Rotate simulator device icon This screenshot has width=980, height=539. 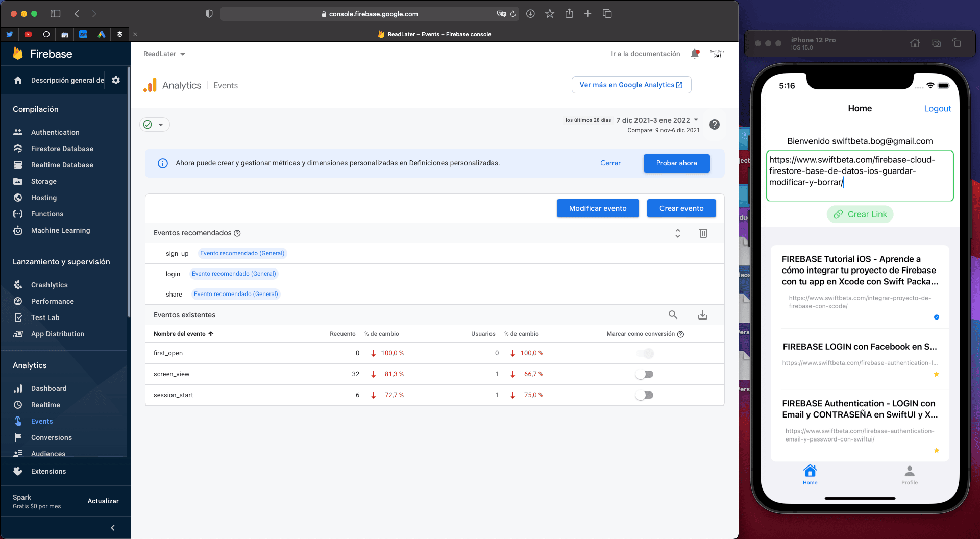957,43
